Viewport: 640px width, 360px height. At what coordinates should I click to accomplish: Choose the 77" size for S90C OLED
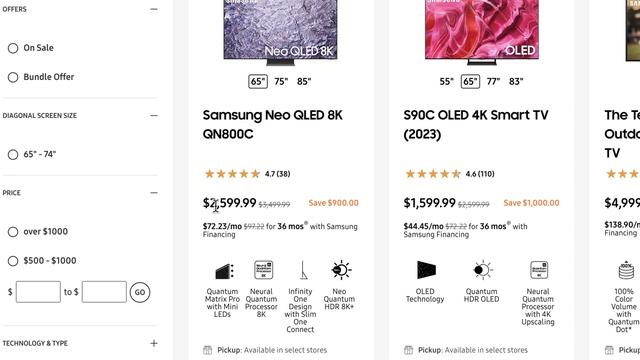click(493, 82)
